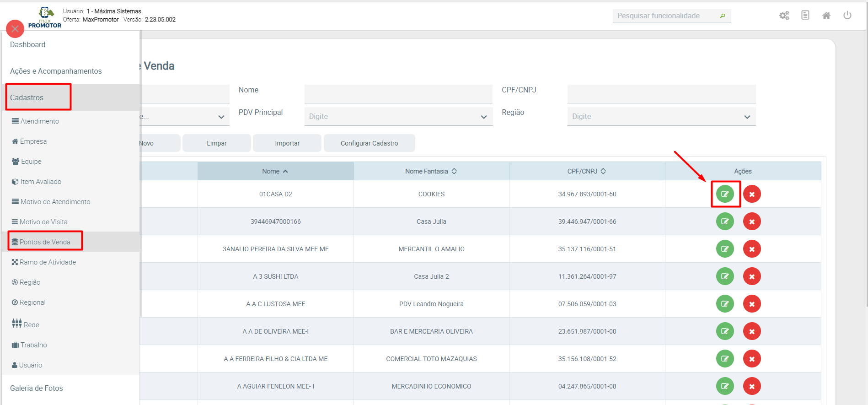Go to home via house icon
This screenshot has width=868, height=405.
pos(826,16)
